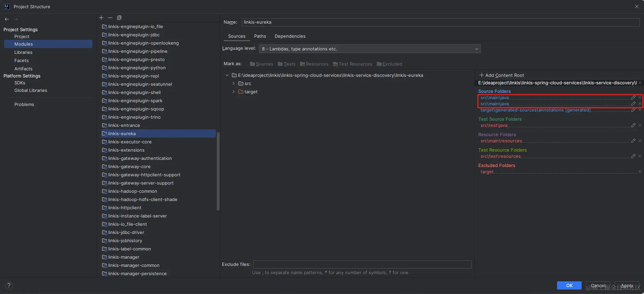
Task: Switch to the Paths tab
Action: pos(260,36)
